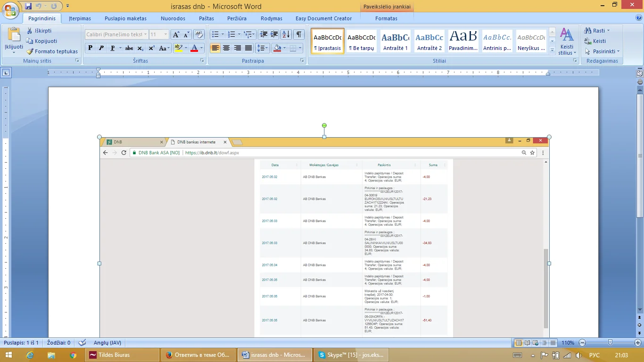The width and height of the screenshot is (644, 362).
Task: Click the grow font size icon
Action: (x=176, y=34)
